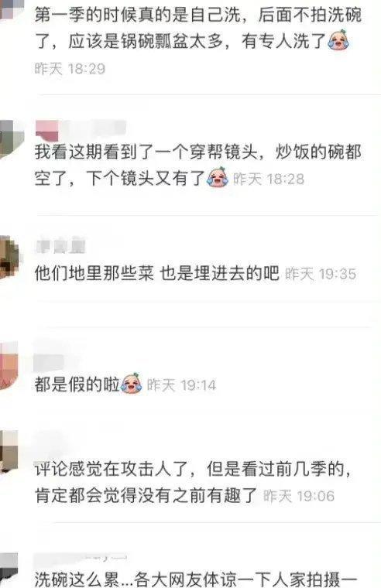Select comment 评论感觉在攻击人了
This screenshot has width=381, height=588.
click(x=194, y=482)
